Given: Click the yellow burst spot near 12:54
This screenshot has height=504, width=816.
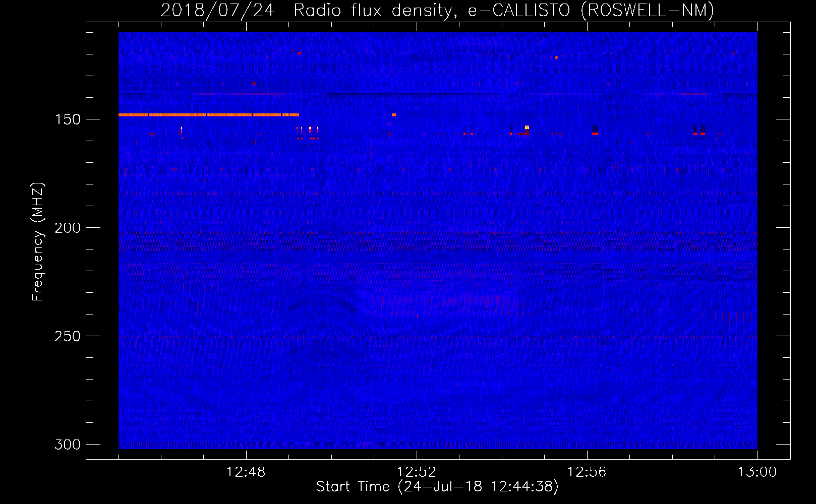Looking at the screenshot, I should point(527,127).
